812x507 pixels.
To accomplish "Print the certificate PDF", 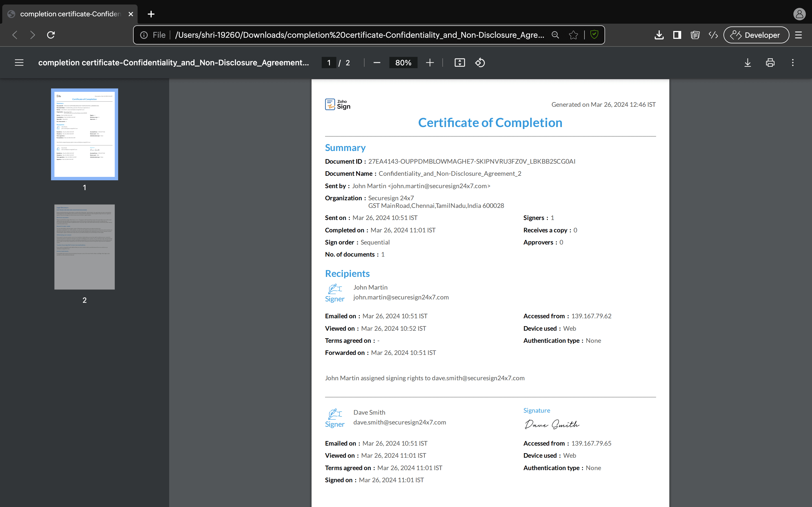I will [x=770, y=63].
